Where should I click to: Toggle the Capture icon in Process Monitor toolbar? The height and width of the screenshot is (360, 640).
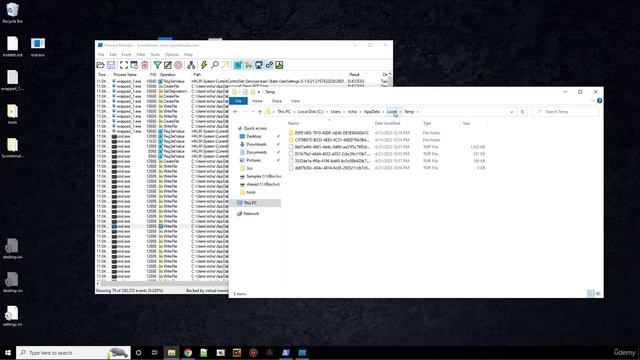point(124,65)
